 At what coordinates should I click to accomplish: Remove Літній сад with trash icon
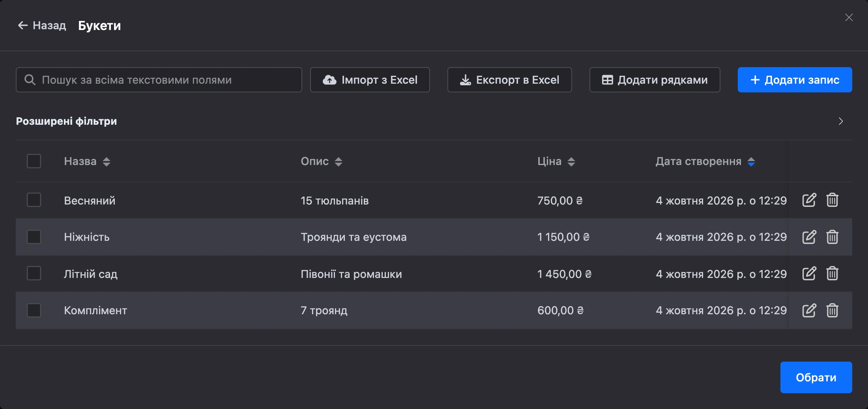(832, 274)
